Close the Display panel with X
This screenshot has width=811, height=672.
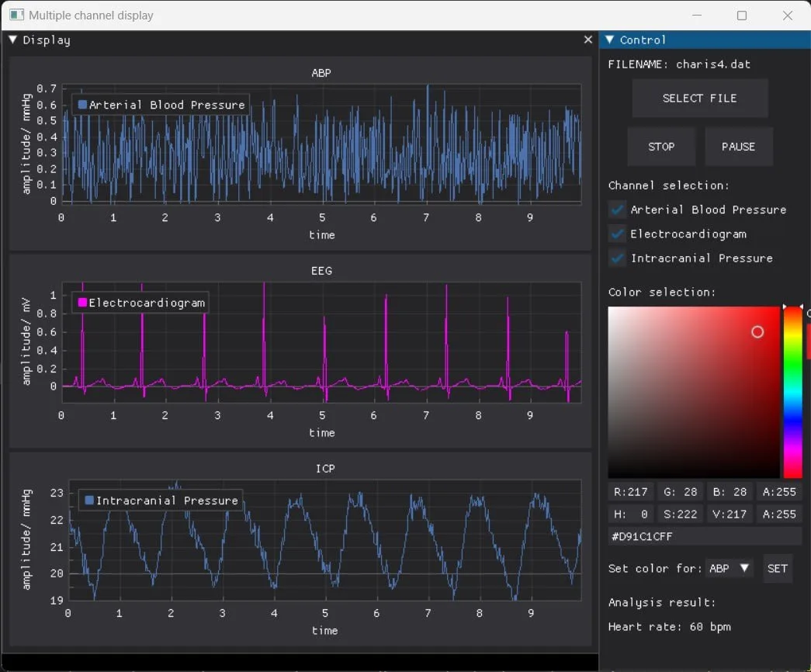[588, 40]
